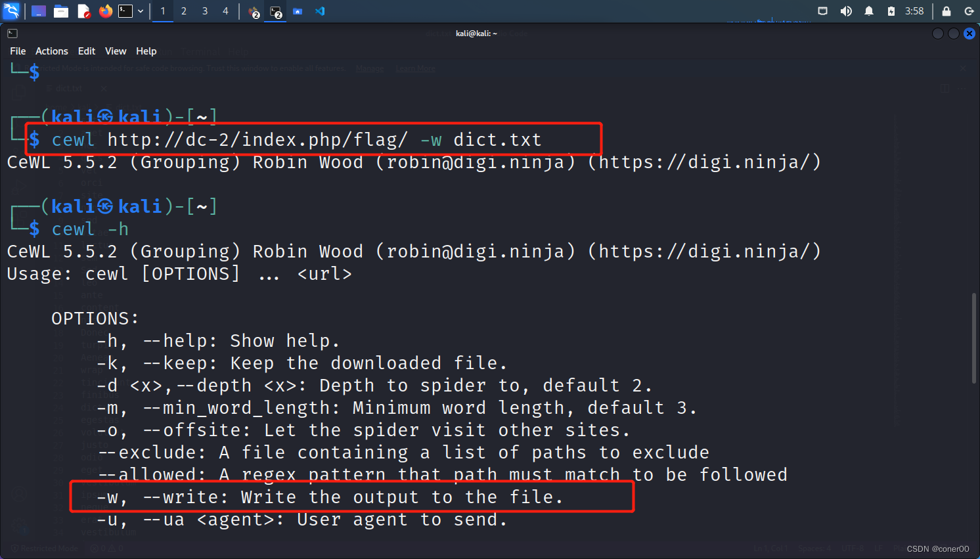Minimize the kali@kali terminal window

tap(938, 34)
